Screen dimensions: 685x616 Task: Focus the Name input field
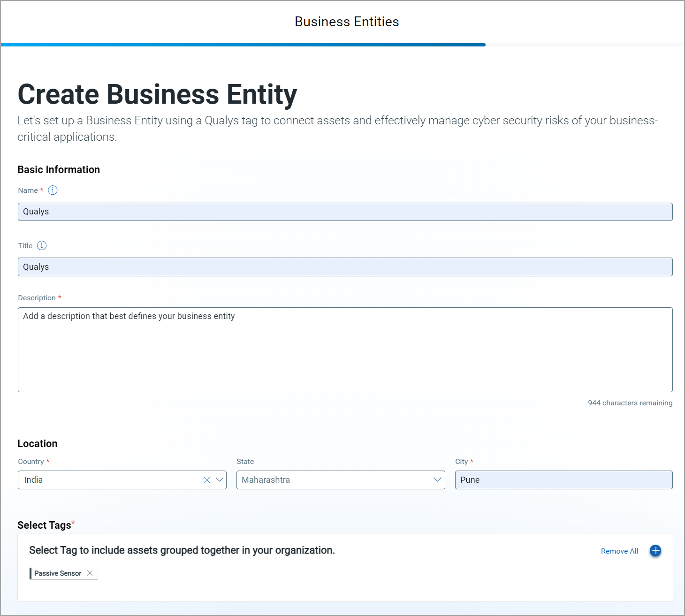[x=345, y=212]
